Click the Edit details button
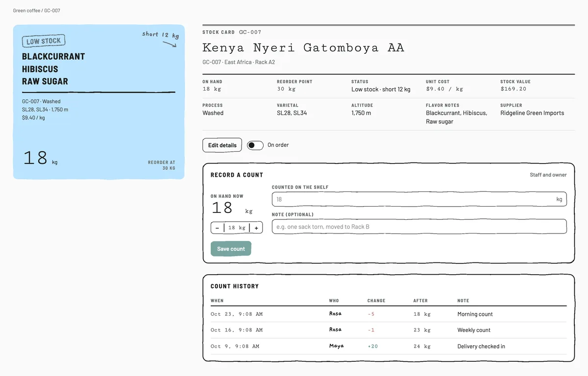 (x=222, y=145)
